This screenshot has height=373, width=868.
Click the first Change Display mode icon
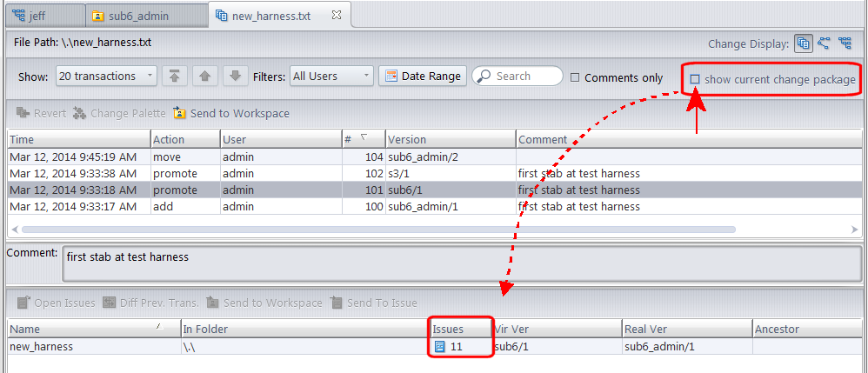[x=804, y=43]
